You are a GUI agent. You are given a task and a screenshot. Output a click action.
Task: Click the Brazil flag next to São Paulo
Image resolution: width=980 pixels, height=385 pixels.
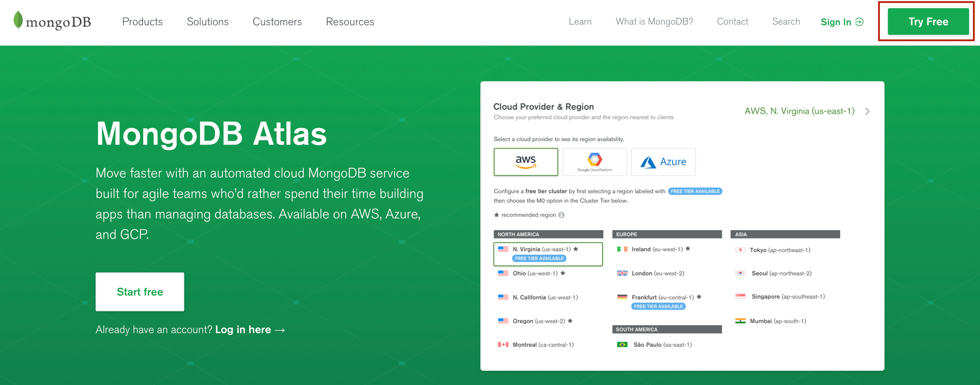(x=622, y=344)
